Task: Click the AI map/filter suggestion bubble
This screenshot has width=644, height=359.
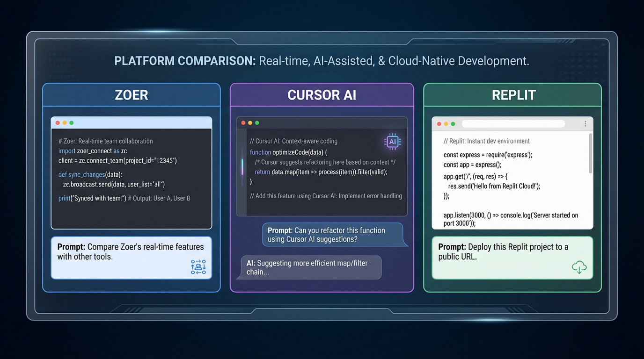Action: (312, 267)
